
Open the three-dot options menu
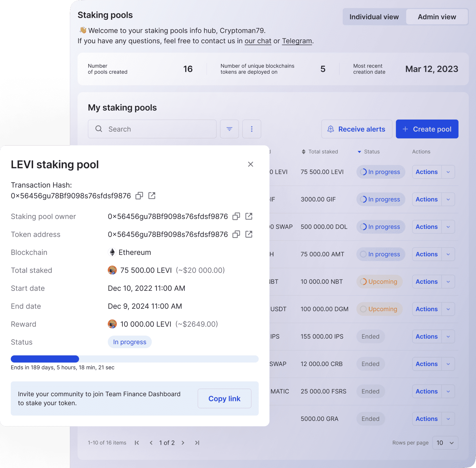[251, 129]
